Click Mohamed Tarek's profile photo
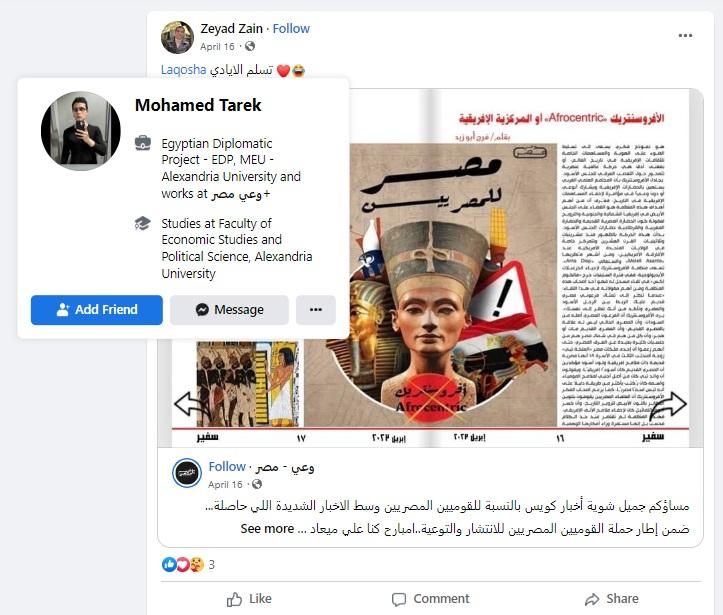723x615 pixels. click(81, 131)
